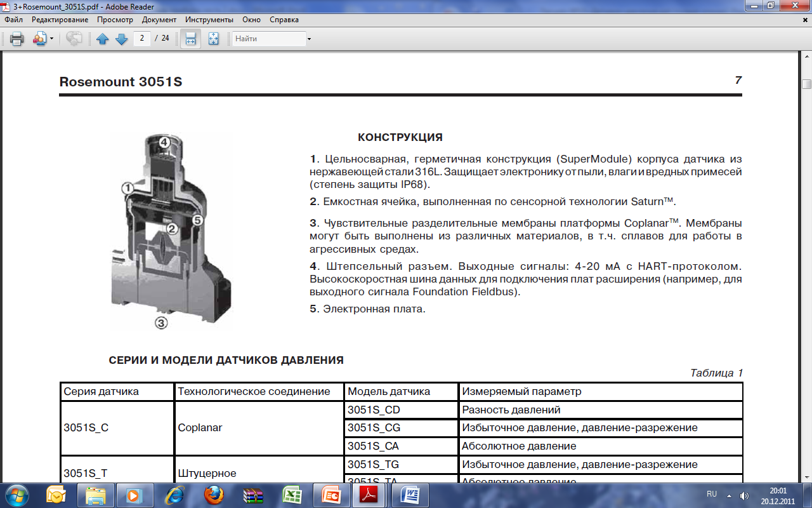Show hidden system tray icons

pos(729,495)
